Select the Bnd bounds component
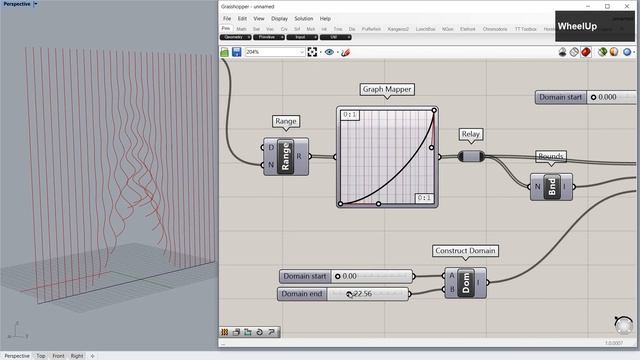Viewport: 640px width, 360px height. (x=551, y=187)
